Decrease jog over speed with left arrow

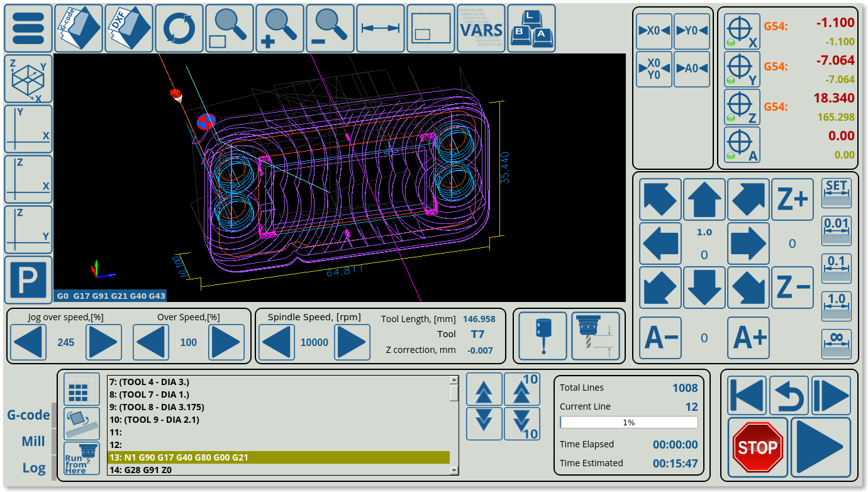28,342
